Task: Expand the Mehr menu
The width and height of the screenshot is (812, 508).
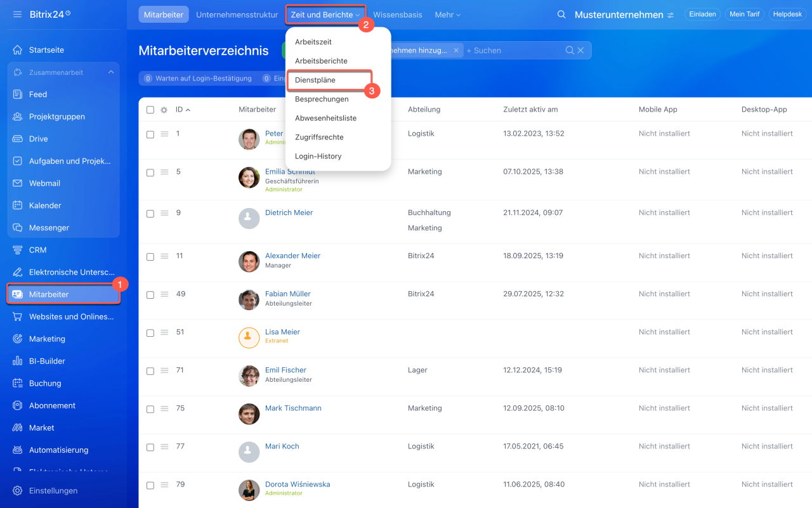Action: click(448, 15)
